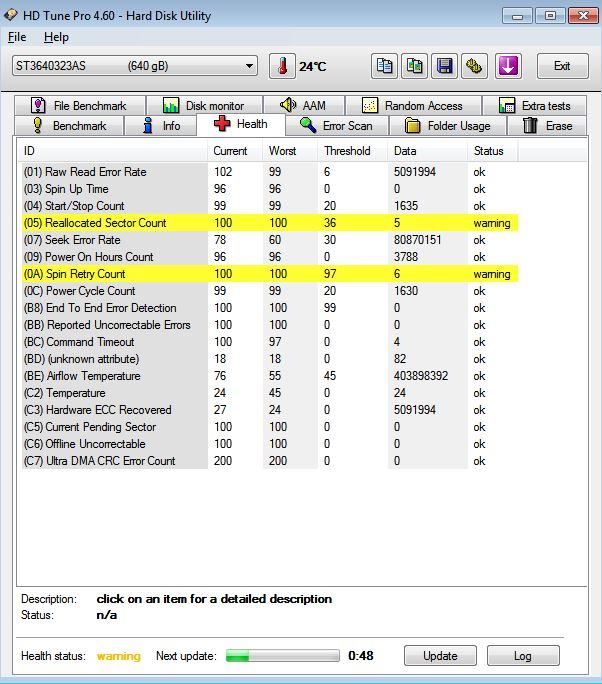
Task: Select the Ultra DMA CRC Error Count row
Action: (x=270, y=461)
